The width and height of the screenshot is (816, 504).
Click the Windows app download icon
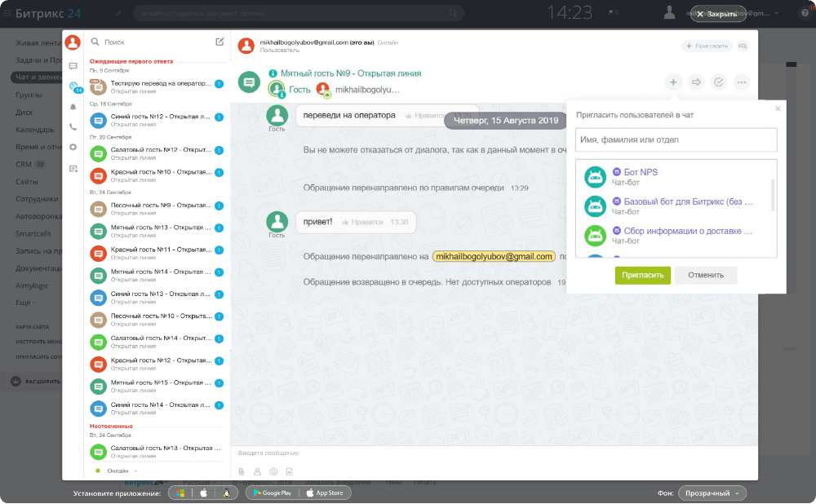point(180,493)
